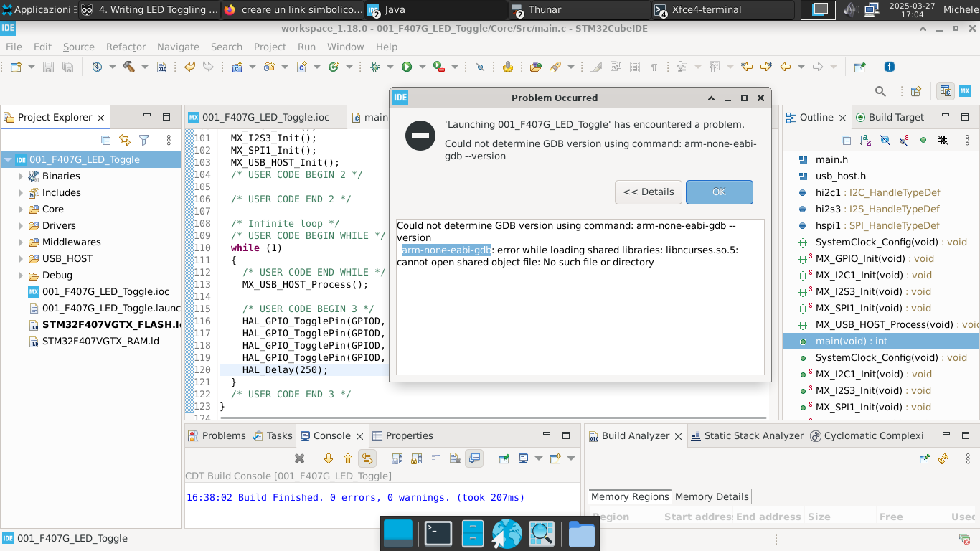
Task: Open the Refactor menu
Action: [x=126, y=47]
